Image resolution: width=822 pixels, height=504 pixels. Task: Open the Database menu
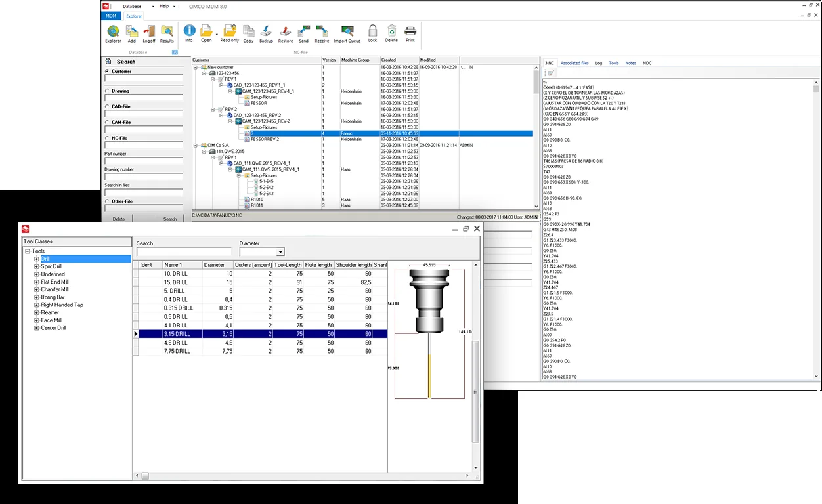(x=131, y=6)
